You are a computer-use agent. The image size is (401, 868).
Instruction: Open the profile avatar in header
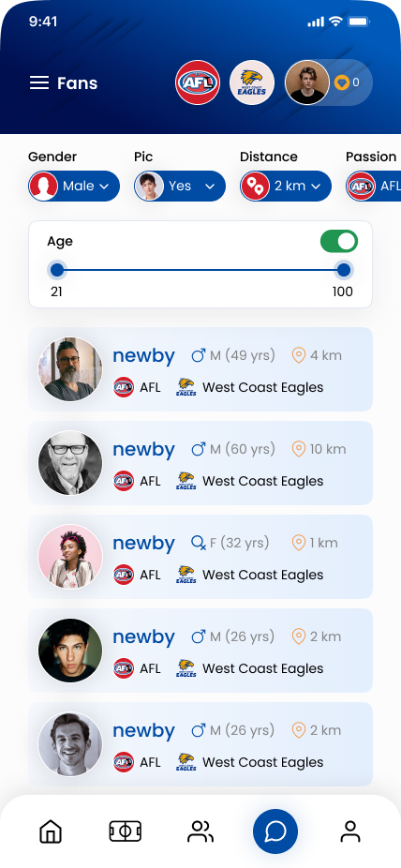(x=307, y=82)
